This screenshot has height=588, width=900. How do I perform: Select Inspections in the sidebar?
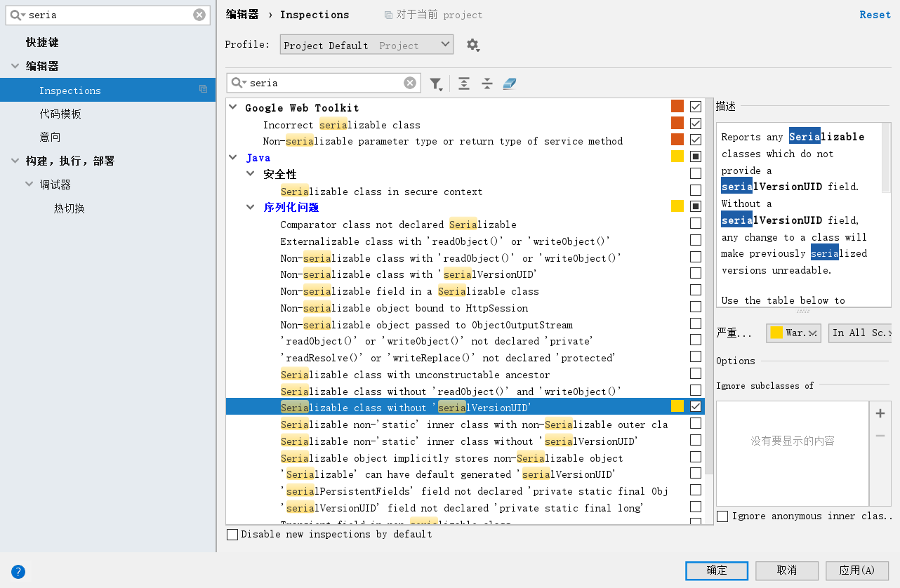[108, 90]
